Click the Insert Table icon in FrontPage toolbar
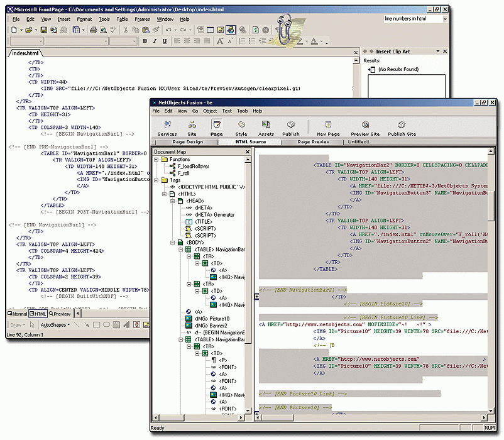 coord(211,30)
